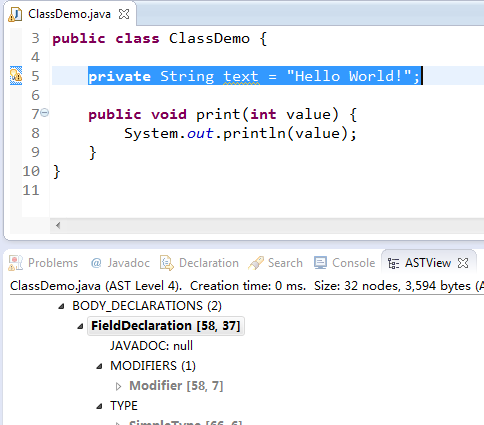This screenshot has width=484, height=425.
Task: Select the ClassDemo.java editor tab
Action: [x=69, y=14]
